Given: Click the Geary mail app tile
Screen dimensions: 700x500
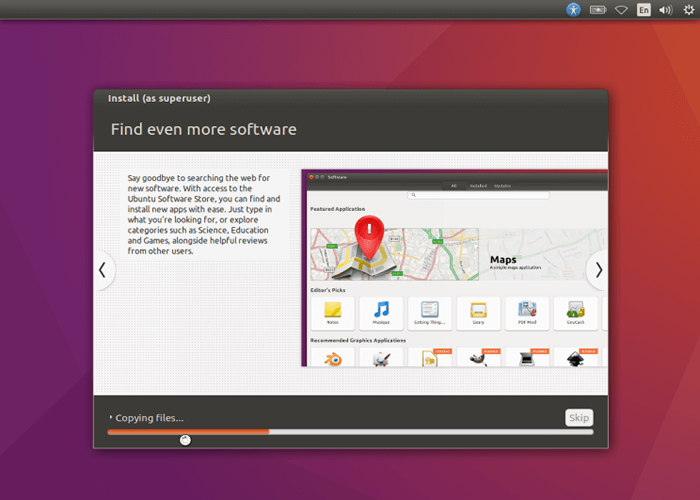Looking at the screenshot, I should pos(479,313).
